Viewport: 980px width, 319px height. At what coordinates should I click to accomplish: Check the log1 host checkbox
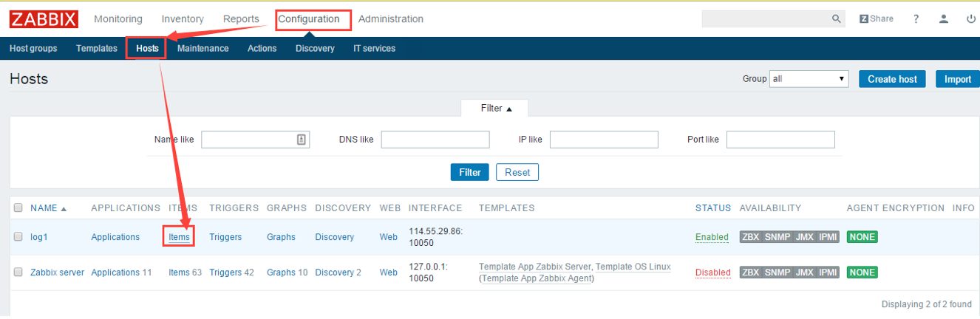(x=18, y=237)
